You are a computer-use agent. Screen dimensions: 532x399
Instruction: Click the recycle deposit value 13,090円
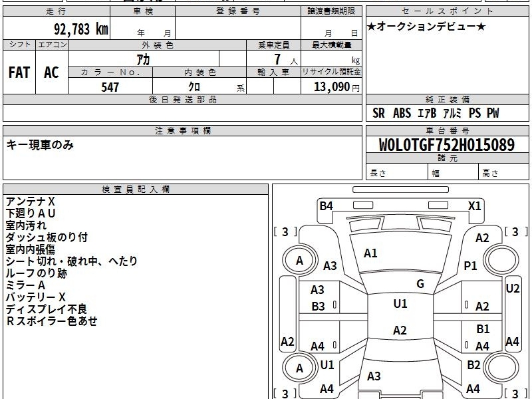336,87
